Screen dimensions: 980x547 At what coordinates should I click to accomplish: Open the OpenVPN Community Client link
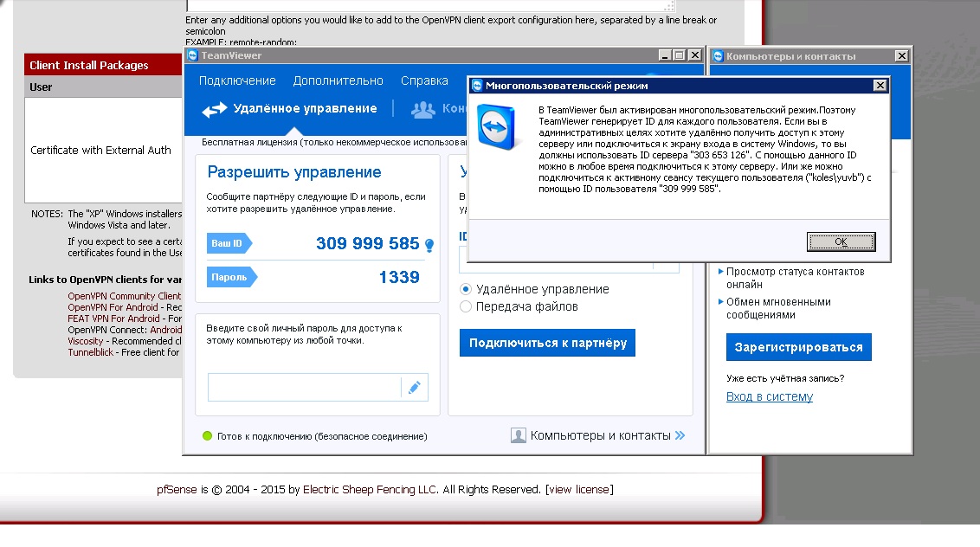click(x=125, y=296)
